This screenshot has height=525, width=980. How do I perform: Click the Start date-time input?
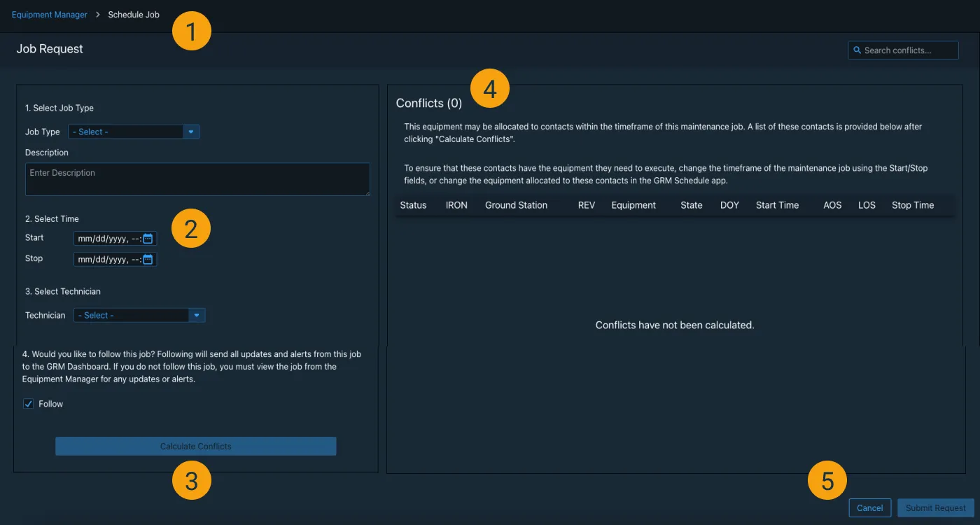click(x=108, y=239)
